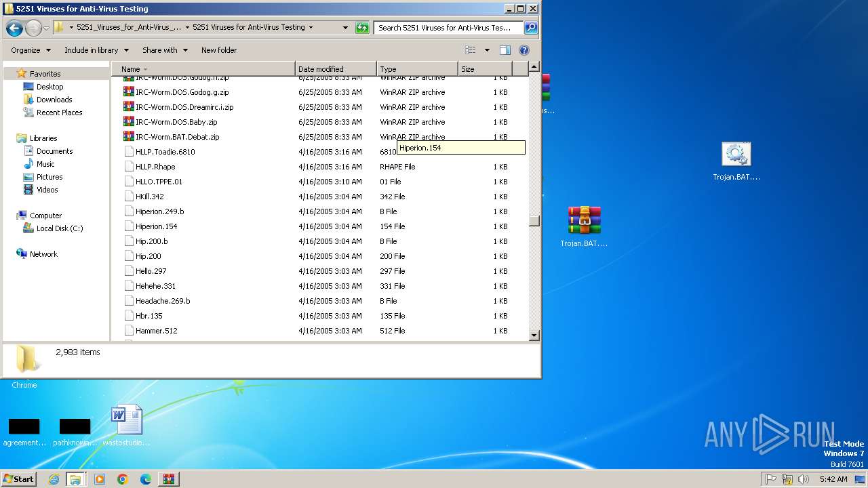
Task: Select Pictures library
Action: (50, 177)
